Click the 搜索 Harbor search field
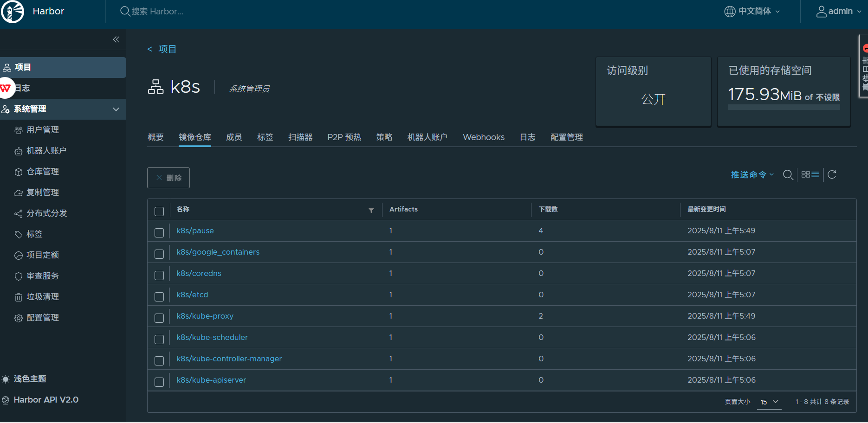The image size is (868, 423). coord(157,12)
